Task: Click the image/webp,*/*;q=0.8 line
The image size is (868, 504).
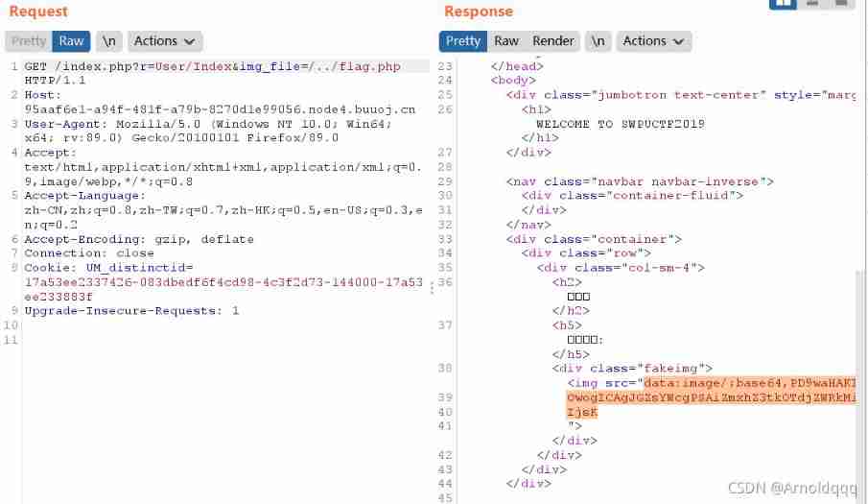Action: coord(108,181)
